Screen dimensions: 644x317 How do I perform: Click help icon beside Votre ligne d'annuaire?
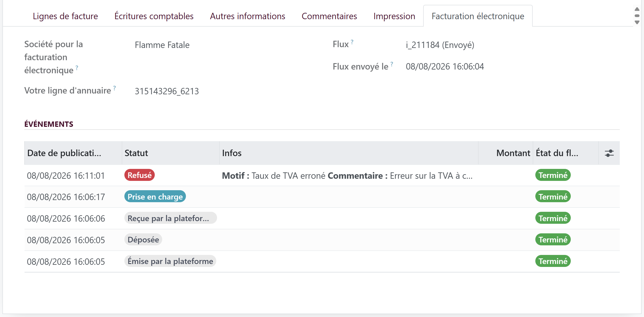coord(115,88)
